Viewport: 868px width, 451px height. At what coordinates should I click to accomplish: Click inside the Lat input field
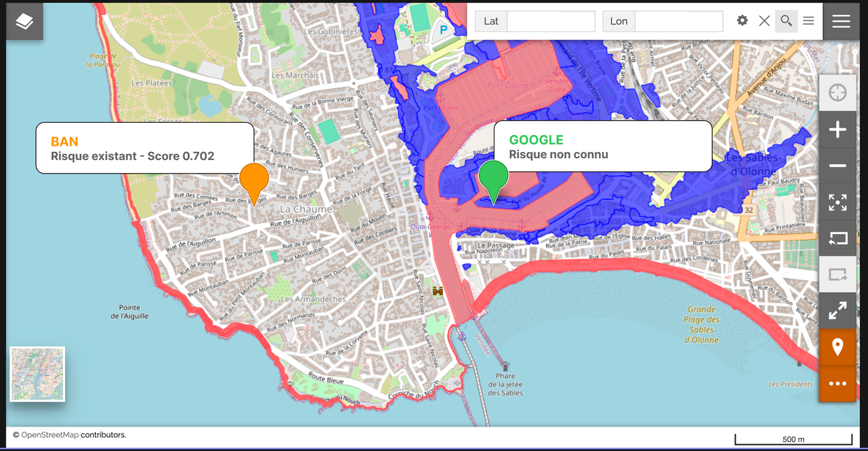(551, 21)
